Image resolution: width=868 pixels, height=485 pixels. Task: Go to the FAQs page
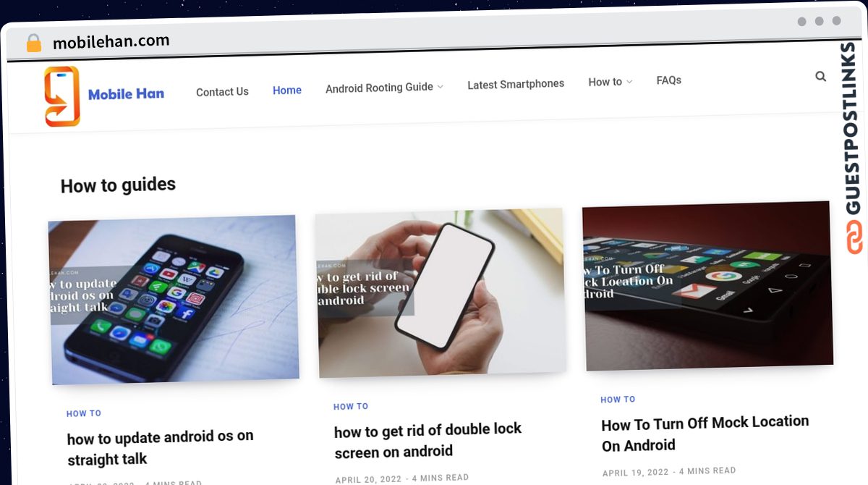pyautogui.click(x=669, y=80)
